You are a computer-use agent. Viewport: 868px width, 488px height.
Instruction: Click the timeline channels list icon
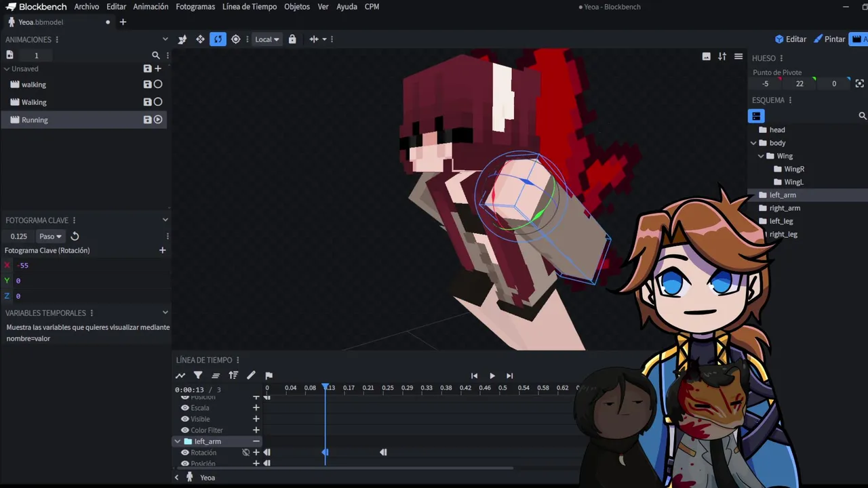216,375
